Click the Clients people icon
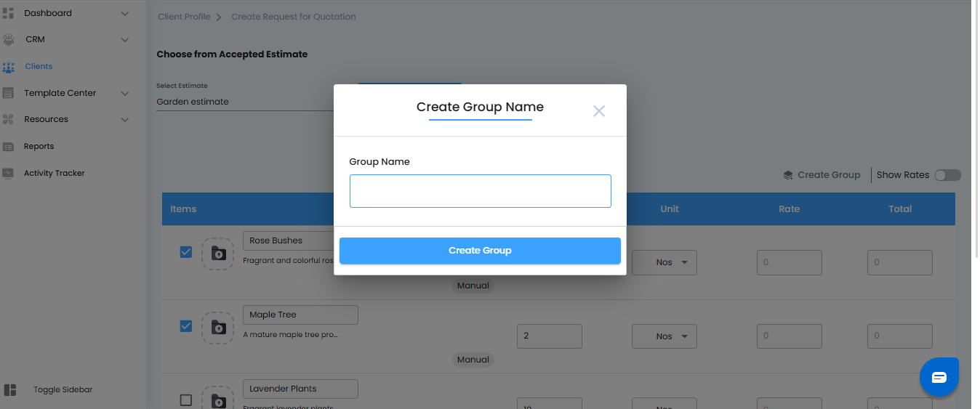This screenshot has width=980, height=409. click(x=9, y=67)
